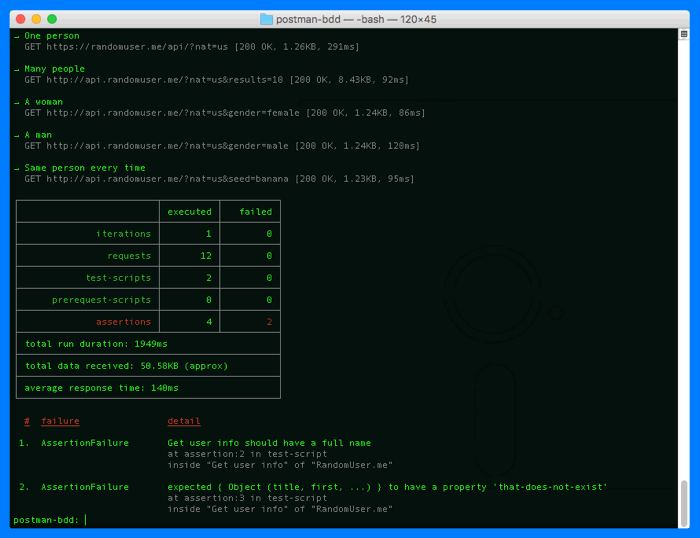Click the 'A man' heading

[x=38, y=135]
